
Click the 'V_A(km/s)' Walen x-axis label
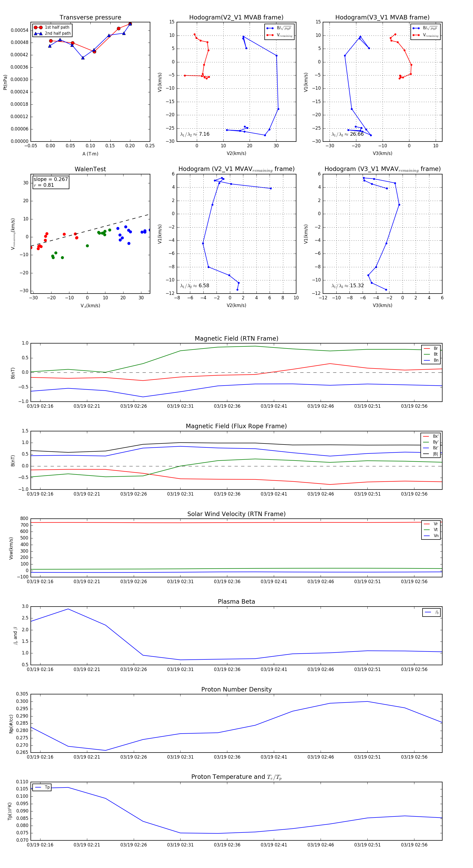click(x=90, y=306)
